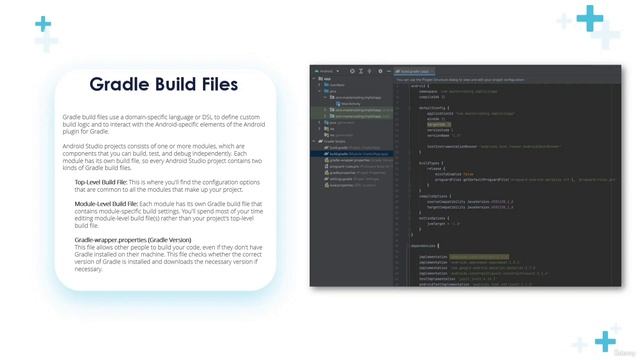Click the highlighted targetSdk line
640x360 pixels.
click(439, 124)
